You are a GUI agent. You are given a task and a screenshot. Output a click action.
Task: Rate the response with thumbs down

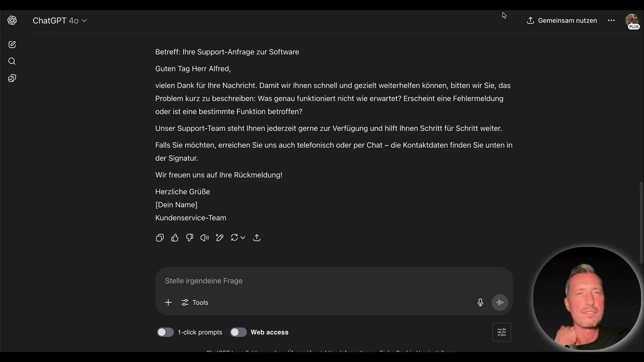[x=190, y=237]
